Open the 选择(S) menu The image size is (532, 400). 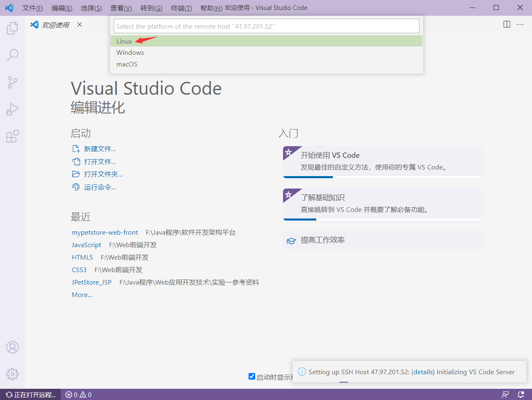(x=91, y=8)
